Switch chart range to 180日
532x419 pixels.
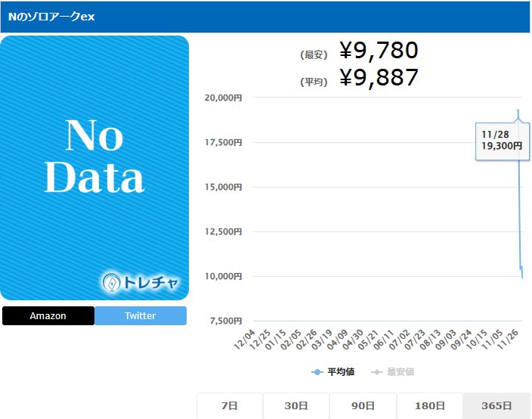430,405
